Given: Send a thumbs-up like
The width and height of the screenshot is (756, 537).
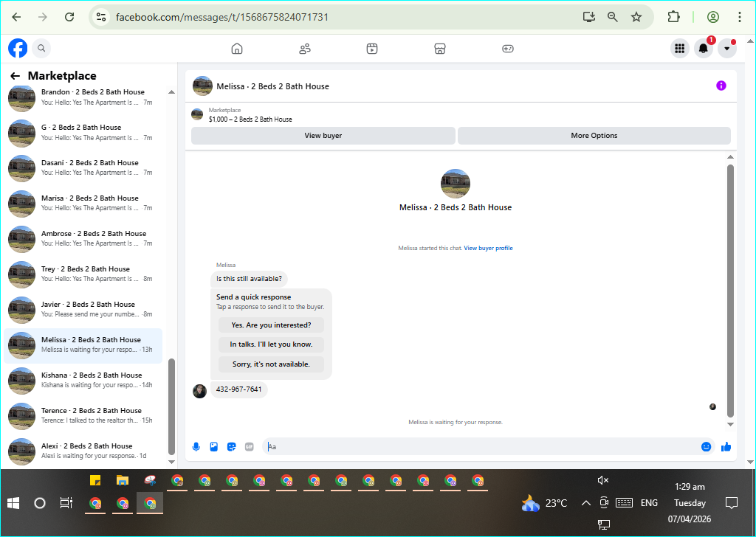Looking at the screenshot, I should coord(726,447).
